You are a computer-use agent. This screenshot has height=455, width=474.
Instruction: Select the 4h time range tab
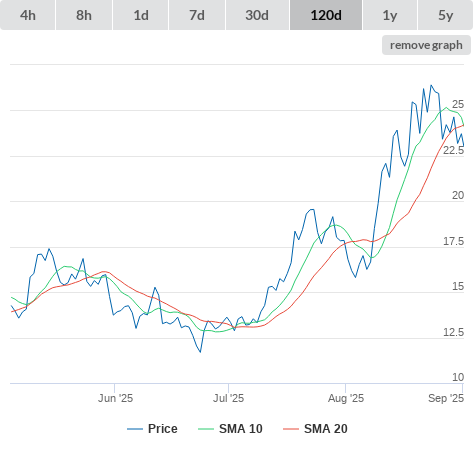pyautogui.click(x=28, y=15)
